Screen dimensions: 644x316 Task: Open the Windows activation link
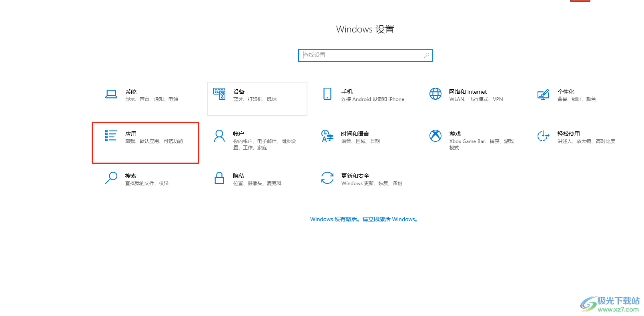click(365, 219)
